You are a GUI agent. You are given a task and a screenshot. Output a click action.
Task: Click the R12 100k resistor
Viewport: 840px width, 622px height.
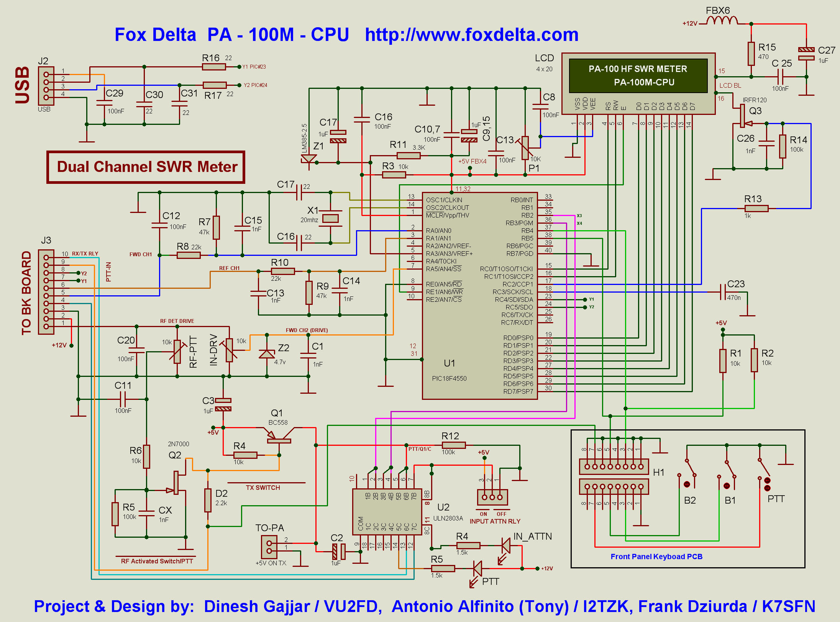pyautogui.click(x=454, y=445)
